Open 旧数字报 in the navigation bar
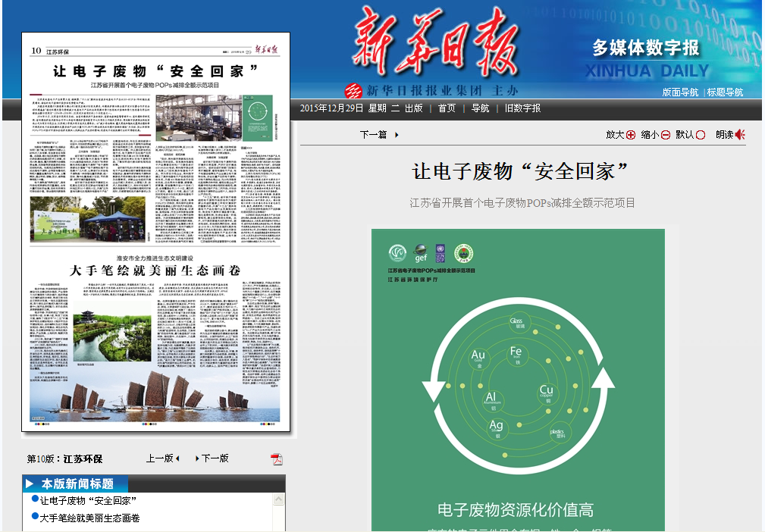This screenshot has width=765, height=532. point(522,108)
